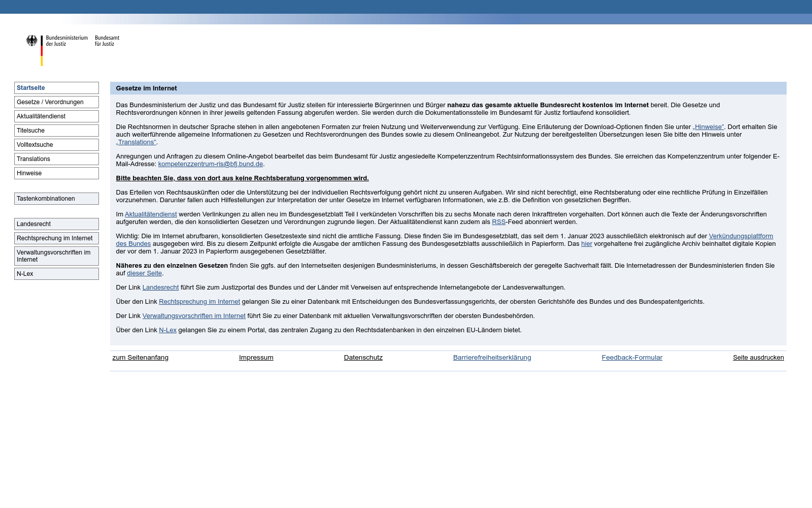This screenshot has width=812, height=508.
Task: Open the sidebar Aktualitätendienst item
Action: [56, 116]
